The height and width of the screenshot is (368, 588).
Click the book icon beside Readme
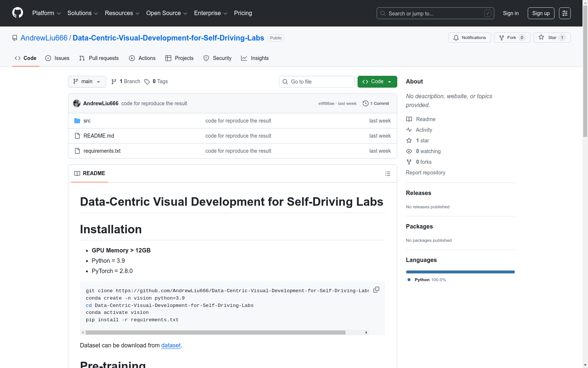(409, 119)
